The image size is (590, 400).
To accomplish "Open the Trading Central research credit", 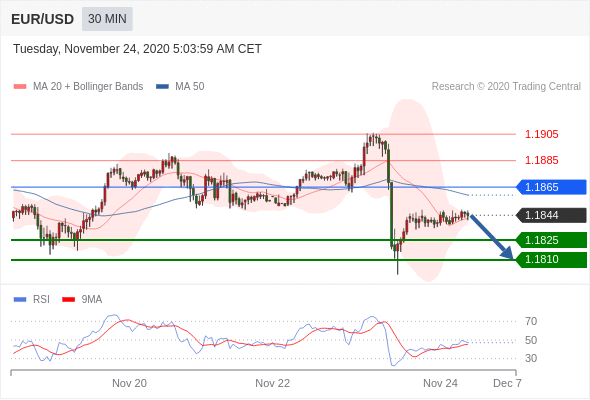I will click(506, 87).
